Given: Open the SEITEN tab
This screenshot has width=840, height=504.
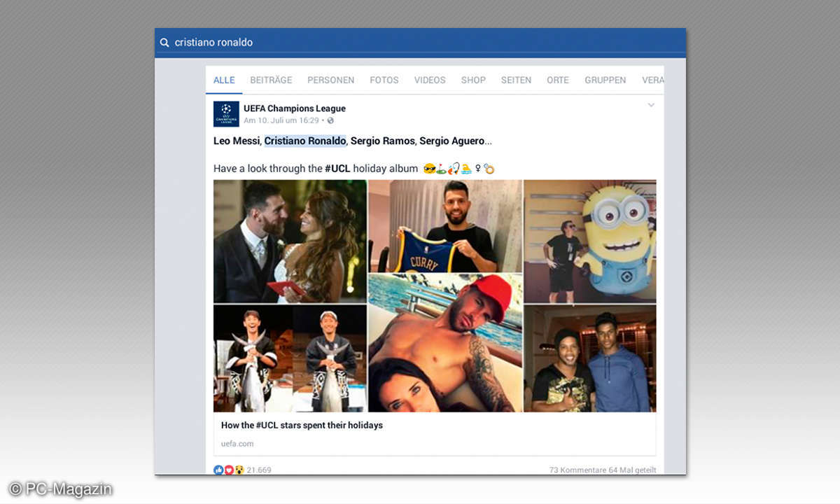Looking at the screenshot, I should point(516,80).
